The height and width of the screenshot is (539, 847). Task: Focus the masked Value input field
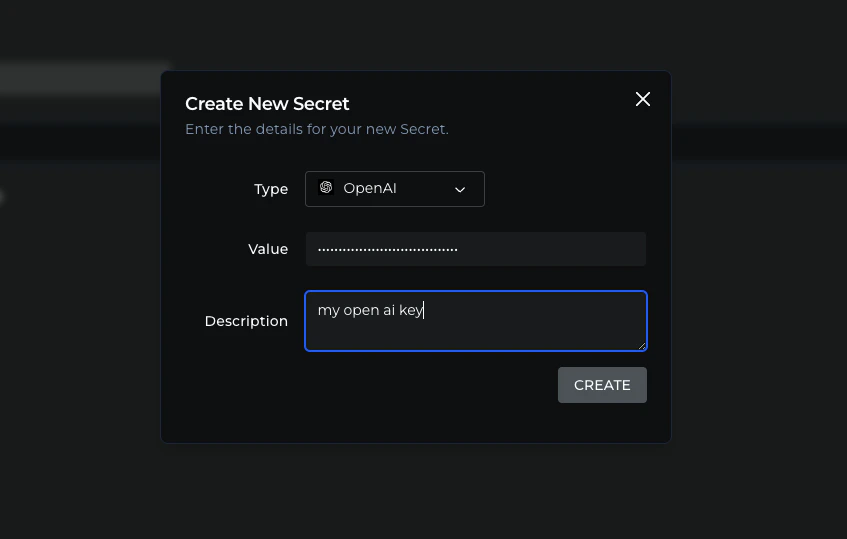pos(475,249)
